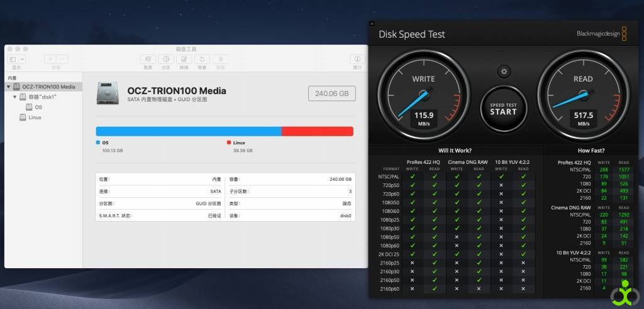Viewport: 644px width, 309px height.
Task: Click the 100.13 GB OS size label
Action: point(113,151)
